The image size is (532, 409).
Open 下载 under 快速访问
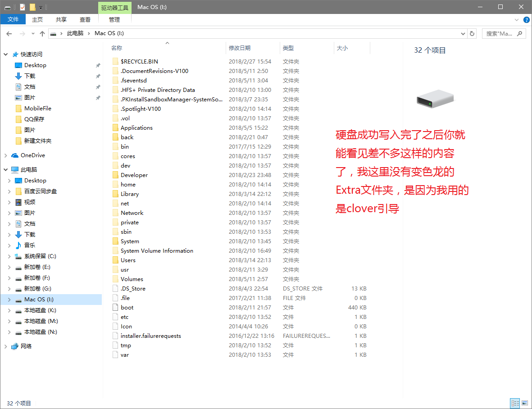30,76
